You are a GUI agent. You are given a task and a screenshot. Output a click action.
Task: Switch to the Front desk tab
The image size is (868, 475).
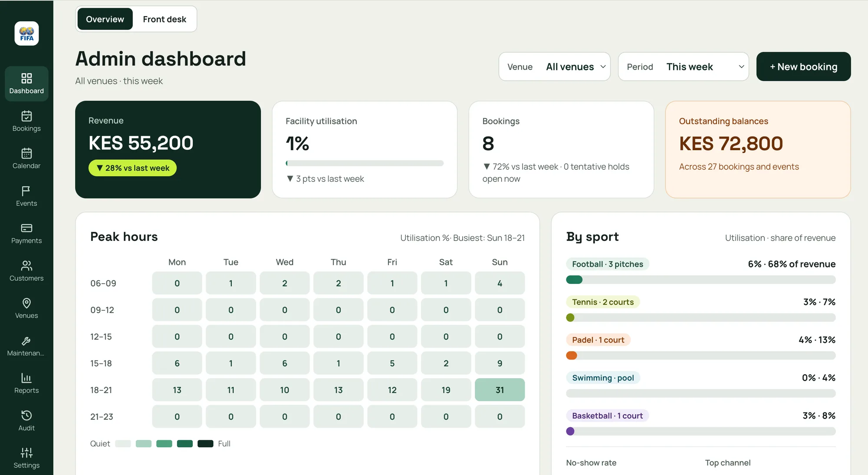click(x=164, y=19)
